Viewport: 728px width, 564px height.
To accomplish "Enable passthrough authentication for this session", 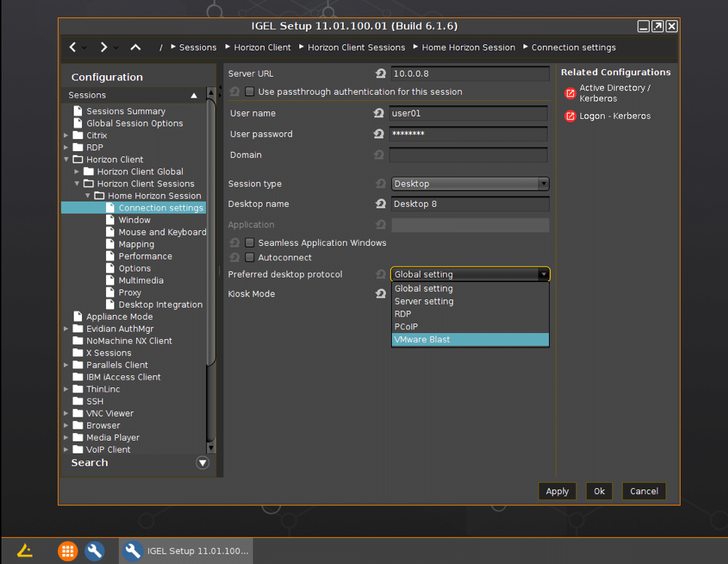I will pyautogui.click(x=250, y=92).
